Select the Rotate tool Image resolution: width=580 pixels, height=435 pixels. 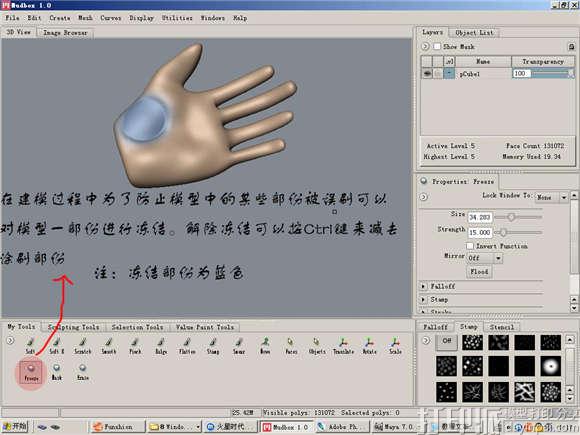[369, 345]
